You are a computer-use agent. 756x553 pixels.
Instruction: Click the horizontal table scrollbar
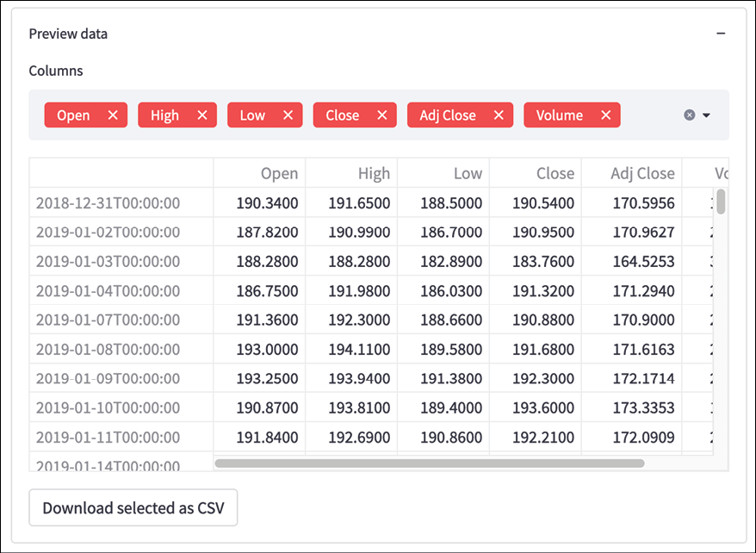pyautogui.click(x=430, y=463)
